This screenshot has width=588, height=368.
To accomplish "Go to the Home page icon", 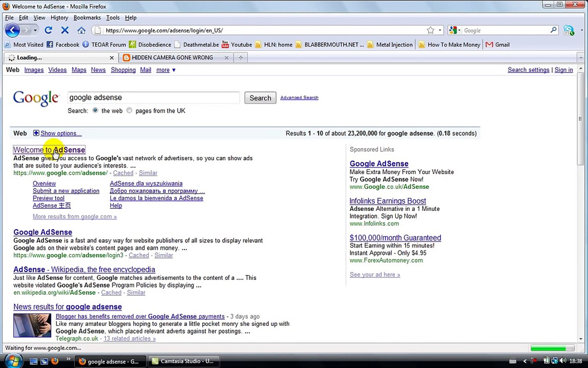I will (81, 30).
